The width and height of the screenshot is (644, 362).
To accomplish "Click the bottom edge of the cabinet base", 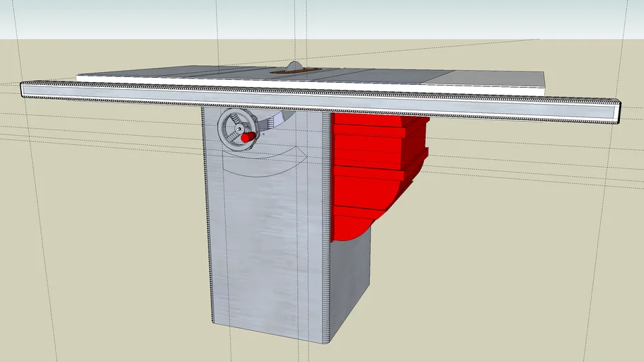I will click(x=269, y=334).
